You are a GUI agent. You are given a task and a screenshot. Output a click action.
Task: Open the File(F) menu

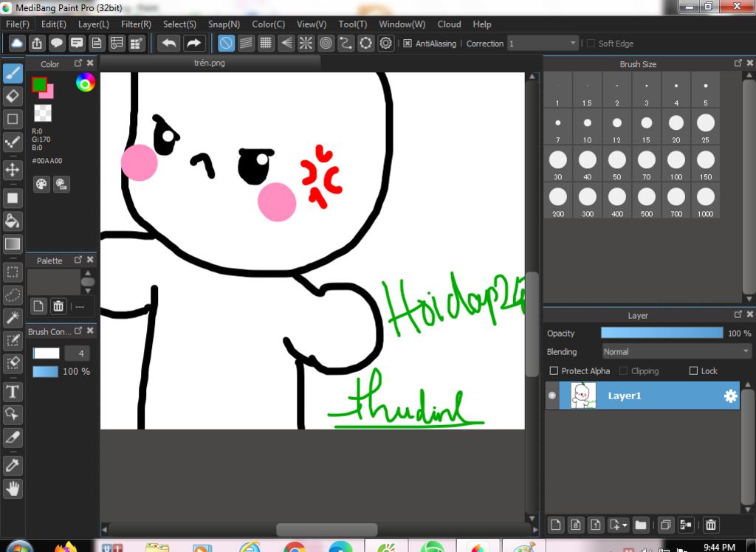click(18, 24)
